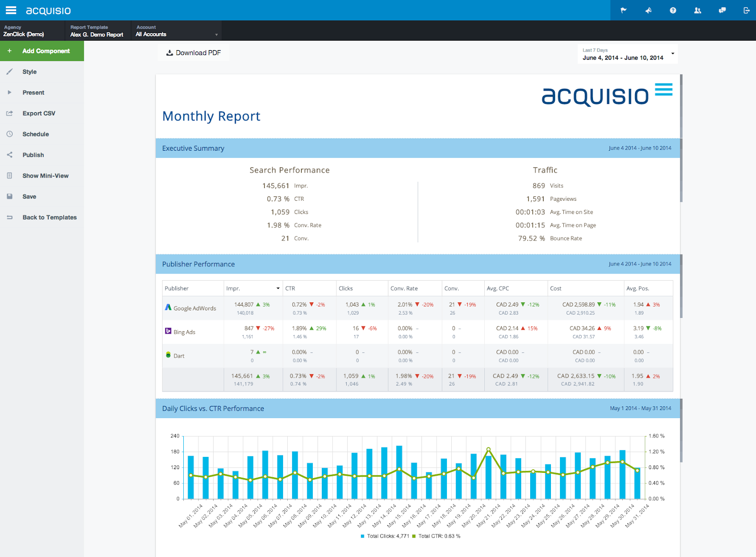Open the hamburger menu next to Acquisio logo
This screenshot has height=557, width=756.
pyautogui.click(x=11, y=10)
